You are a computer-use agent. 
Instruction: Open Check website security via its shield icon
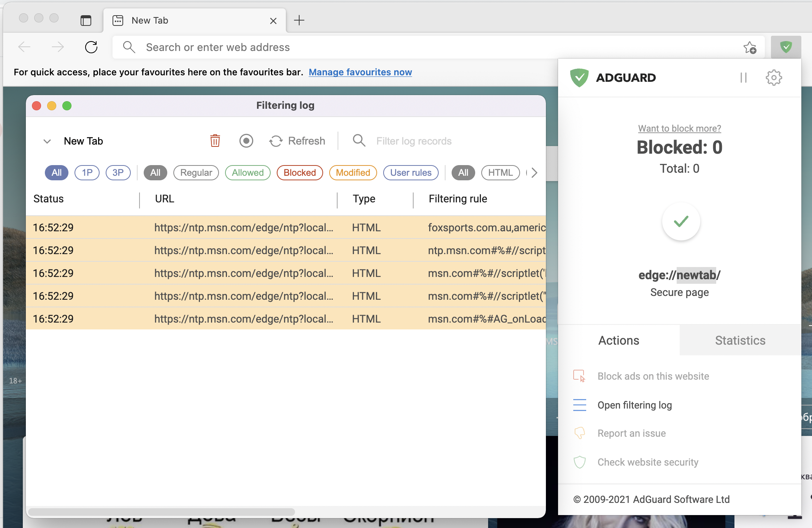click(580, 462)
